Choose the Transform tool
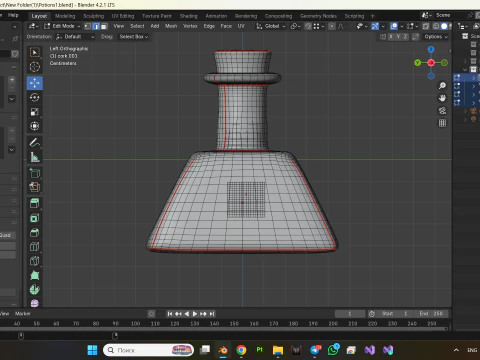Viewport: 480px width, 360px height. point(35,126)
